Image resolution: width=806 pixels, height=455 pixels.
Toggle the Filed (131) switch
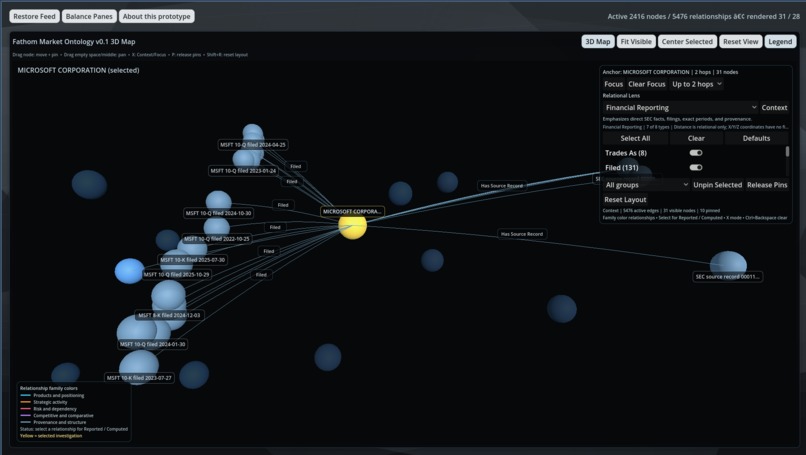(x=696, y=167)
